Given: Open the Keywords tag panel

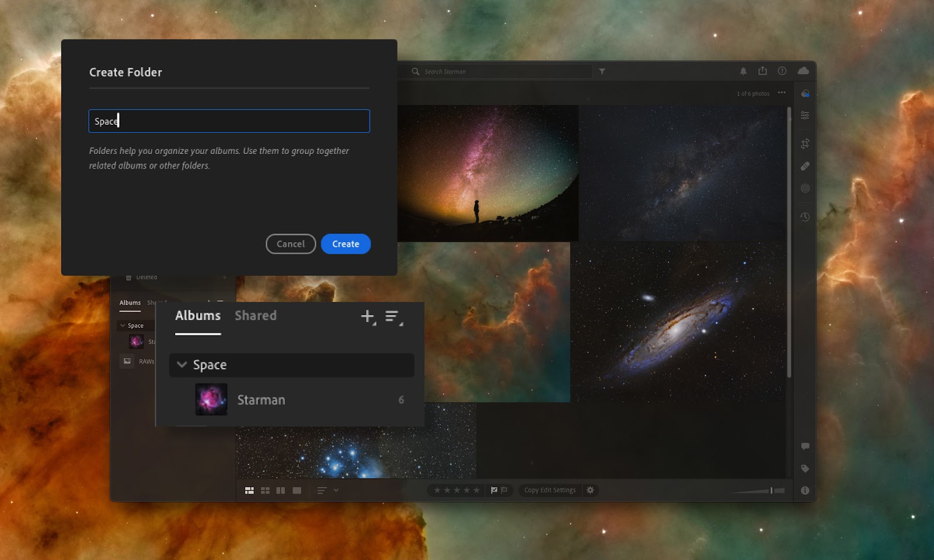Looking at the screenshot, I should pyautogui.click(x=805, y=468).
